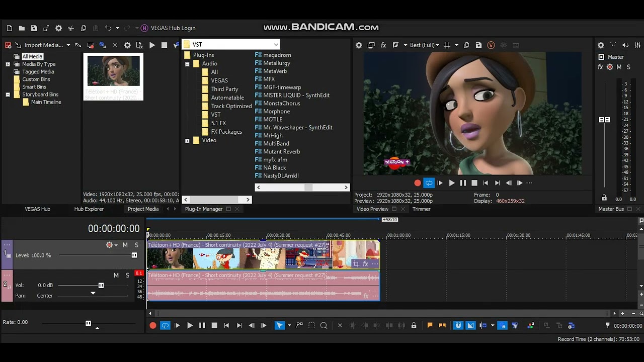Screen dimensions: 644x362
Task: Pause playback under the video preview
Action: [x=463, y=183]
